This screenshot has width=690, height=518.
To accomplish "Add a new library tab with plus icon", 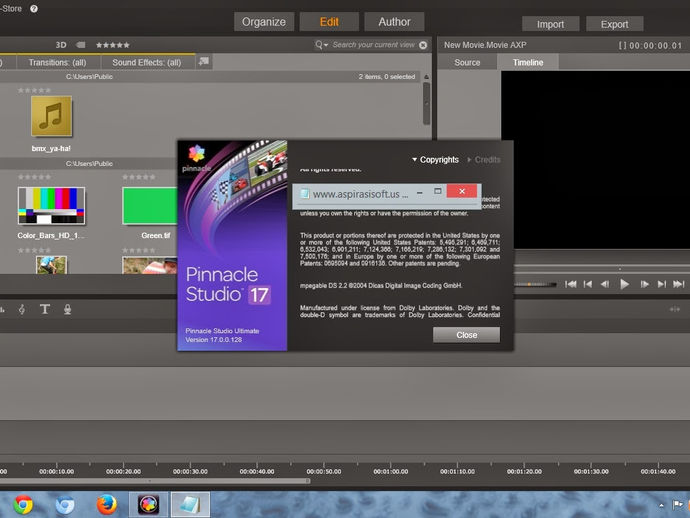I will coord(204,62).
